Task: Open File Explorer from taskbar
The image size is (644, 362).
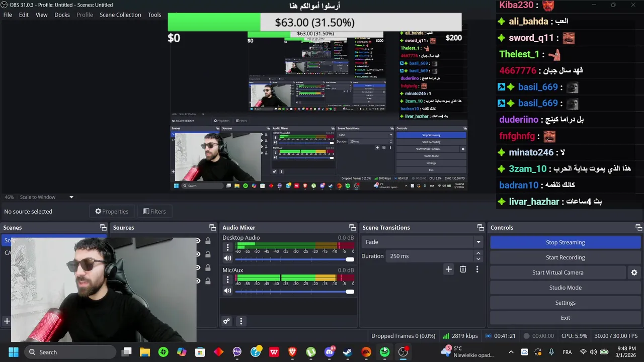Action: [145, 352]
